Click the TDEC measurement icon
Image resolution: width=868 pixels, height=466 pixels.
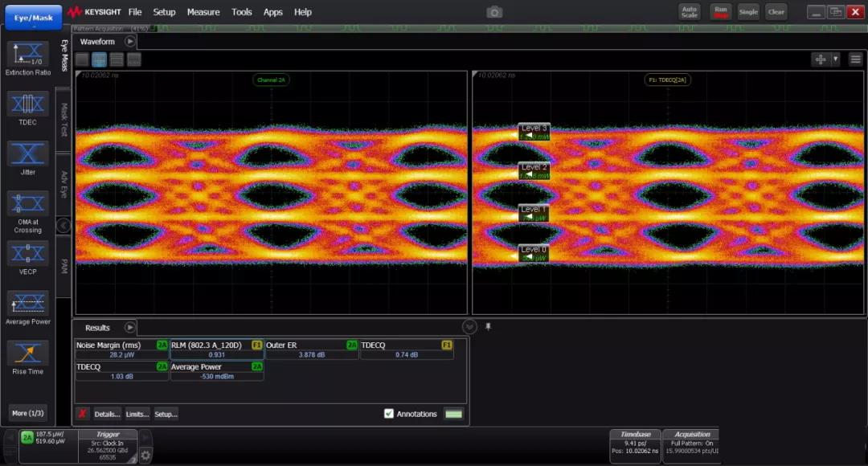27,104
